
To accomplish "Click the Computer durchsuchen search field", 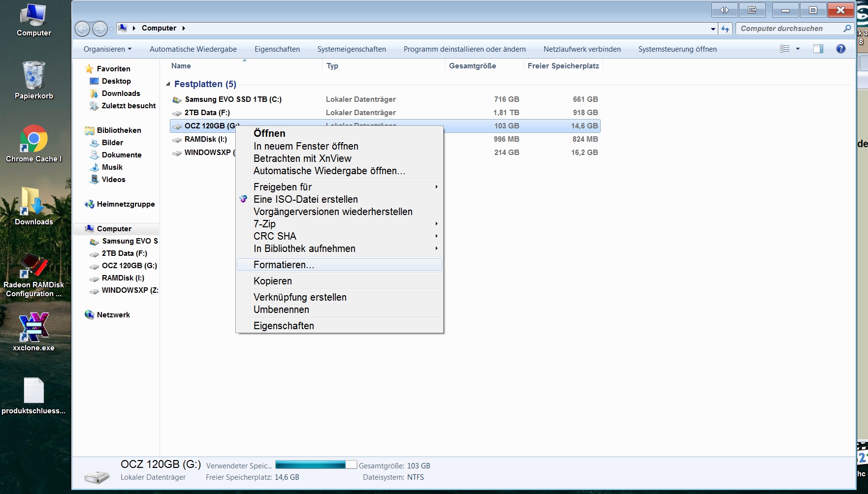I will tap(789, 29).
